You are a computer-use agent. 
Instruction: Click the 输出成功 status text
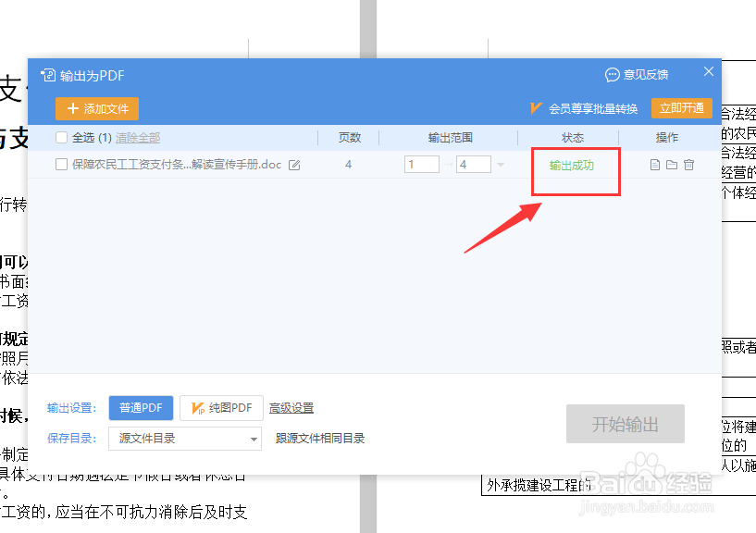click(573, 166)
